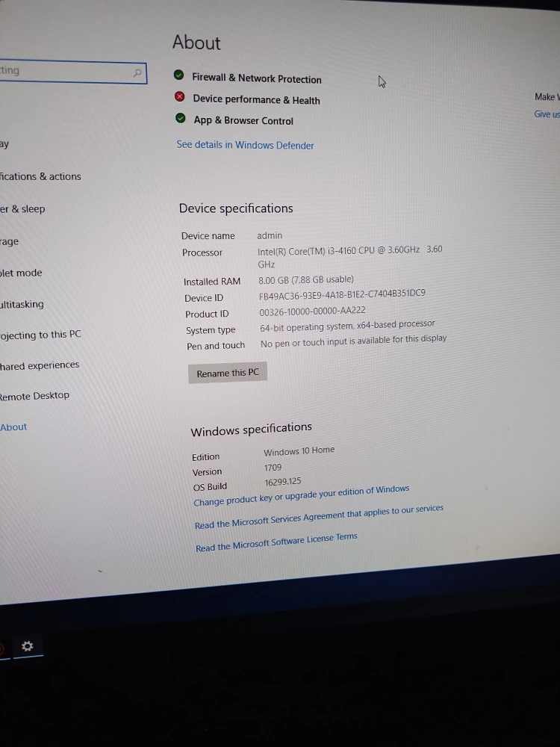Click the red error icon beside Device performance & Health
The height and width of the screenshot is (747, 560).
pyautogui.click(x=179, y=96)
